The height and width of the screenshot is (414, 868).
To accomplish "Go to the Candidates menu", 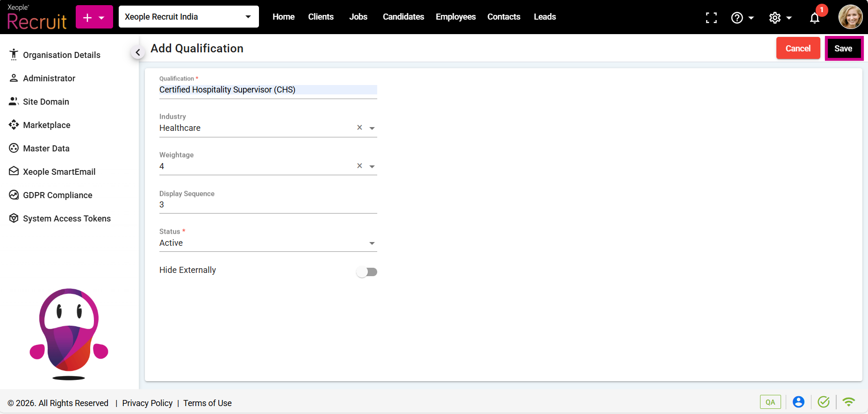I will 403,17.
